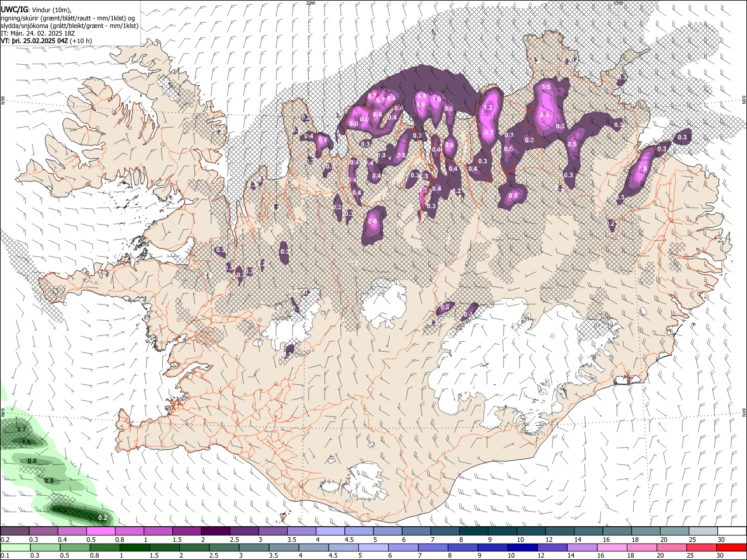
Task: Pick the 0.2–0.3 dark mauve snow swatch
Action: (15, 531)
